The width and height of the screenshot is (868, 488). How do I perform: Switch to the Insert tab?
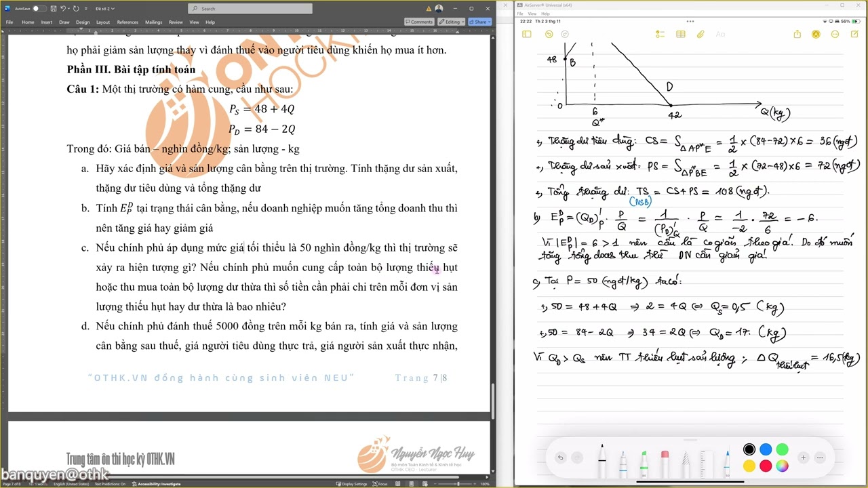(47, 22)
